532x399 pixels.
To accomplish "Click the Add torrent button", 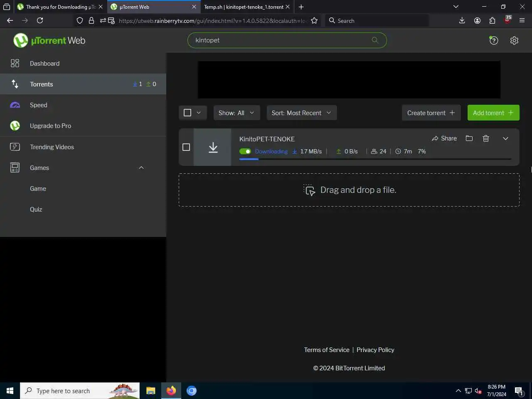I will 493,113.
